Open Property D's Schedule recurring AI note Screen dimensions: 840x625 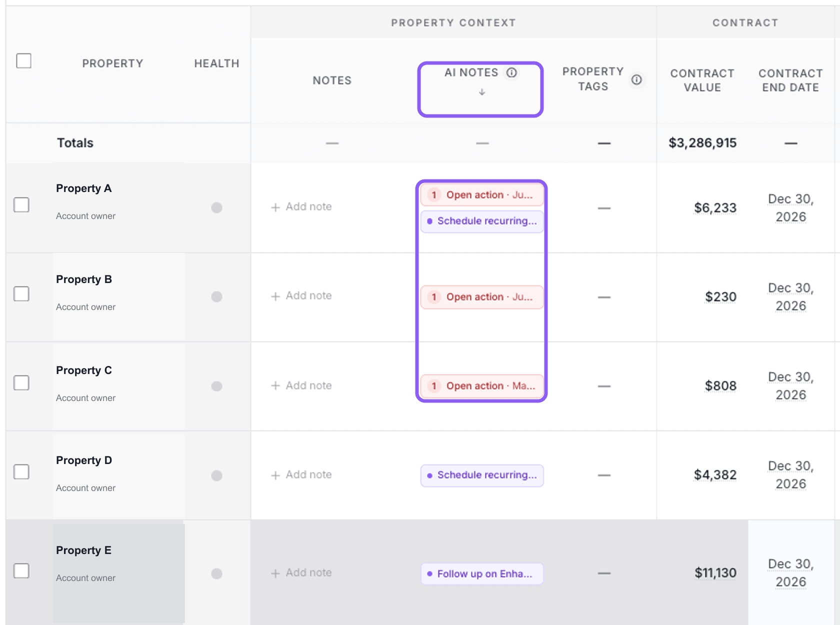(x=482, y=475)
